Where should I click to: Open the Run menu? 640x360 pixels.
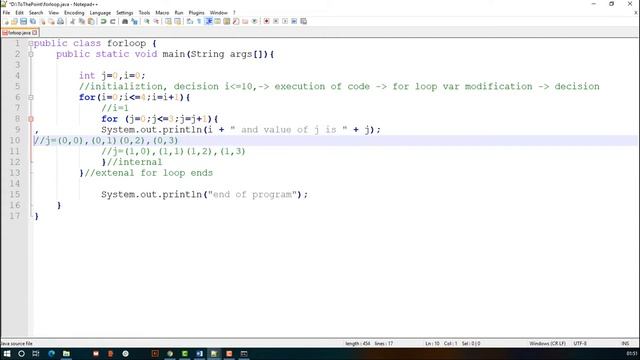pos(179,13)
